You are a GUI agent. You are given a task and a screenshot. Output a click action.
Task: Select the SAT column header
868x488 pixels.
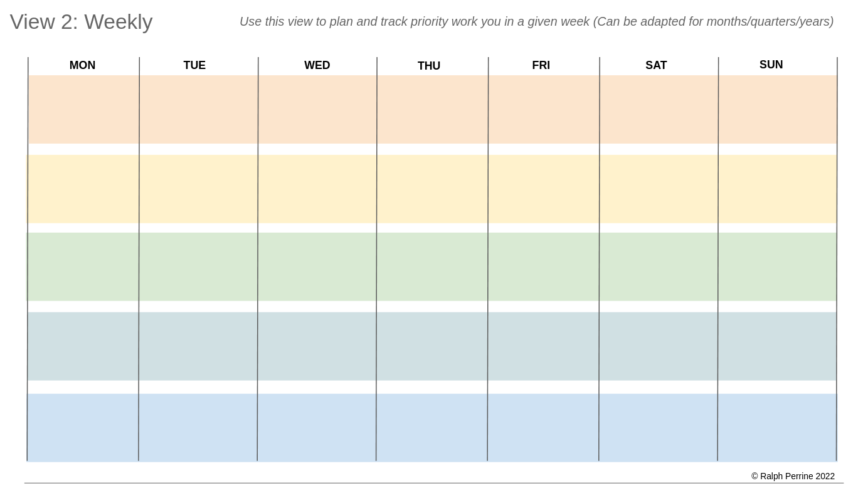656,65
